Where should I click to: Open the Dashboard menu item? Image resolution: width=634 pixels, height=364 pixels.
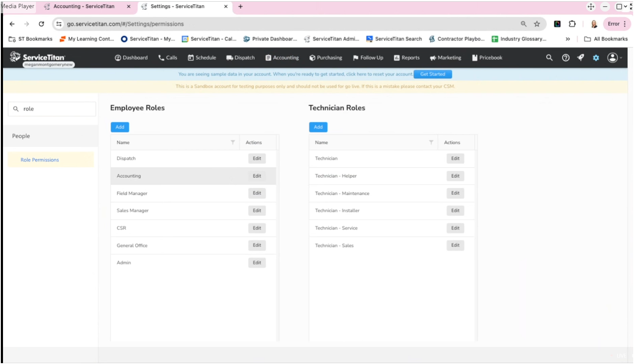pos(131,58)
